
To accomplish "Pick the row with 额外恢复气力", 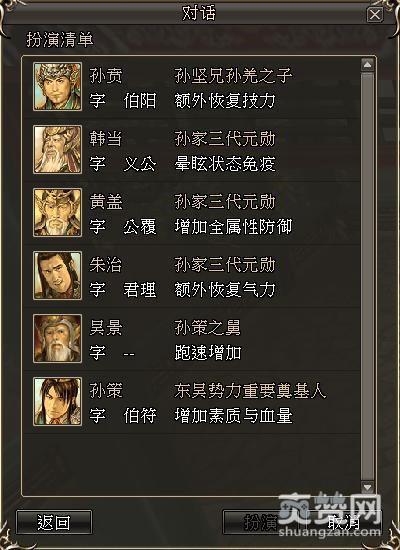I will 192,276.
